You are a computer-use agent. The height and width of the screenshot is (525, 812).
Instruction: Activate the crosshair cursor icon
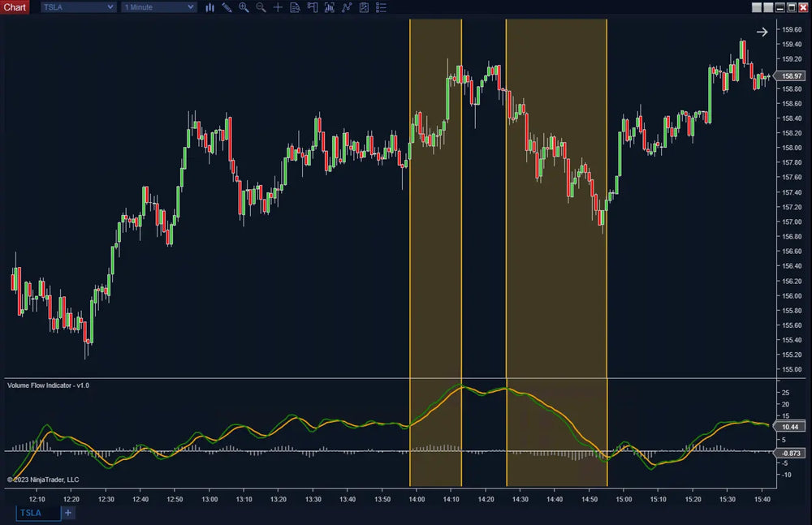[x=278, y=7]
